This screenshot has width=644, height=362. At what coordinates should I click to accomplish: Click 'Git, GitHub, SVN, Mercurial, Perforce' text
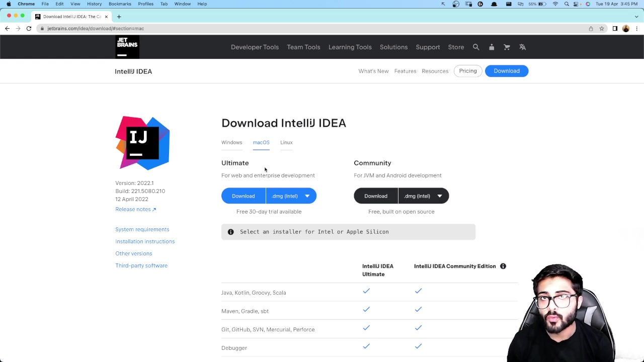point(268,329)
